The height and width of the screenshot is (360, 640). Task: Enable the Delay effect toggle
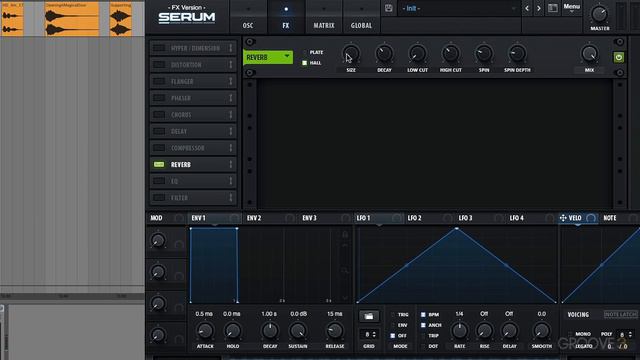[x=159, y=131]
